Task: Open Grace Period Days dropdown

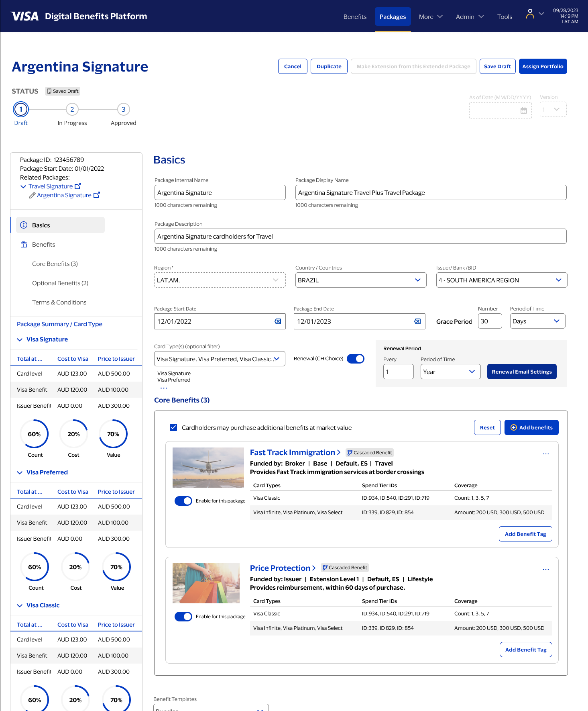Action: [537, 321]
